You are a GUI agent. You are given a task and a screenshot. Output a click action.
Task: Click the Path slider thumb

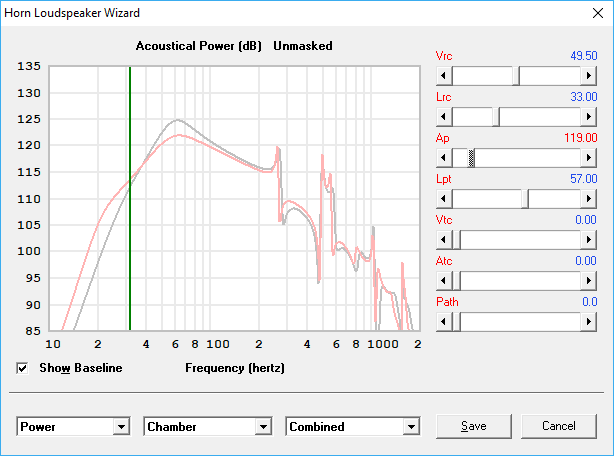pos(456,322)
